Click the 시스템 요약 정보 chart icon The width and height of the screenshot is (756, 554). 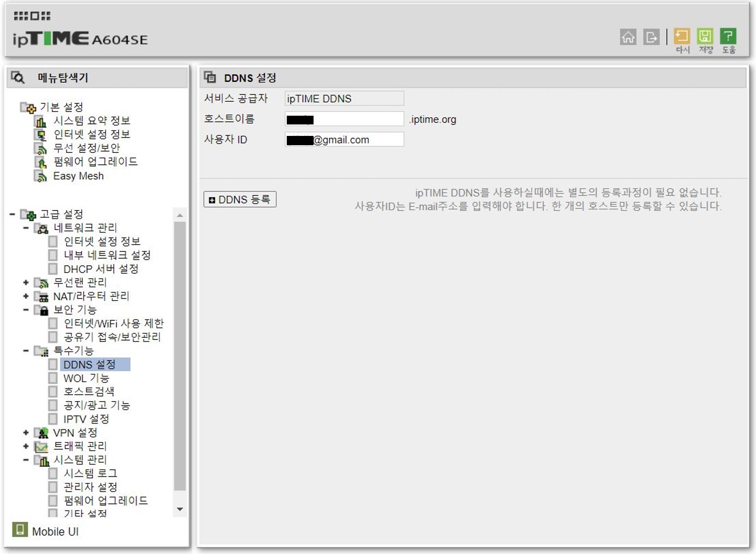41,121
